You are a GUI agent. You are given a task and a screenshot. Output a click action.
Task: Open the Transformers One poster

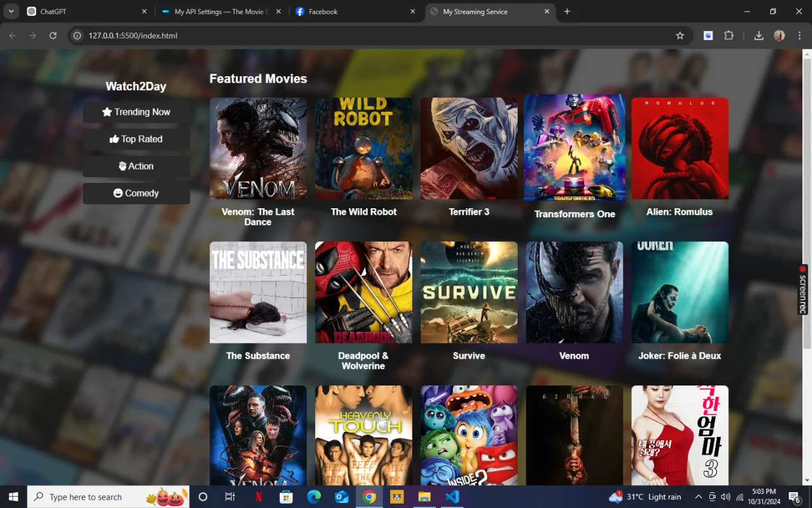575,148
